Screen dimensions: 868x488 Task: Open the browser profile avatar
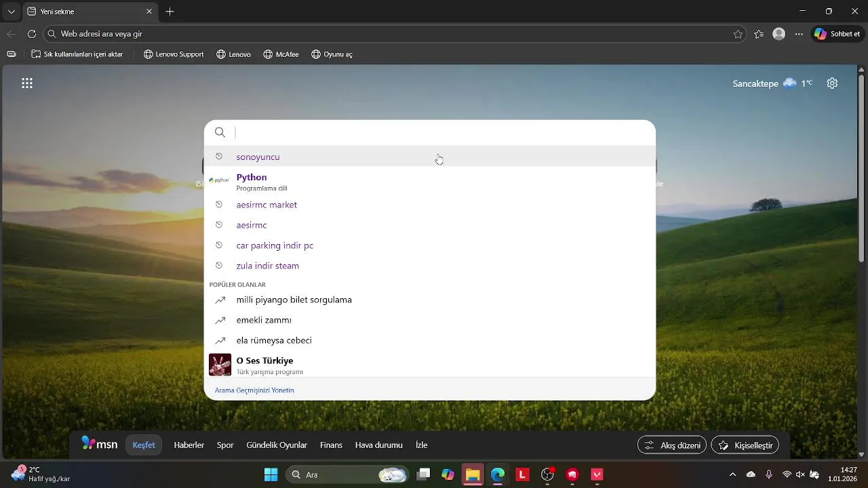click(779, 34)
